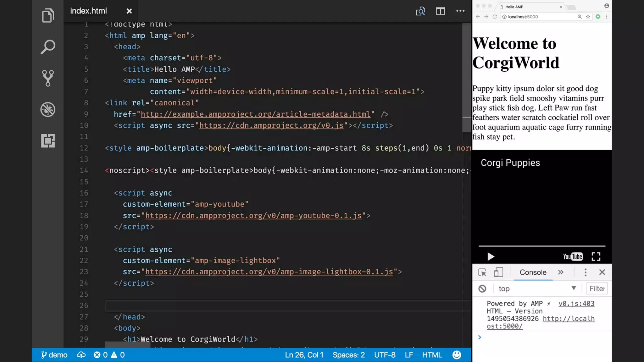This screenshot has width=644, height=362.
Task: Toggle the device toolbar in DevTools
Action: (x=498, y=272)
